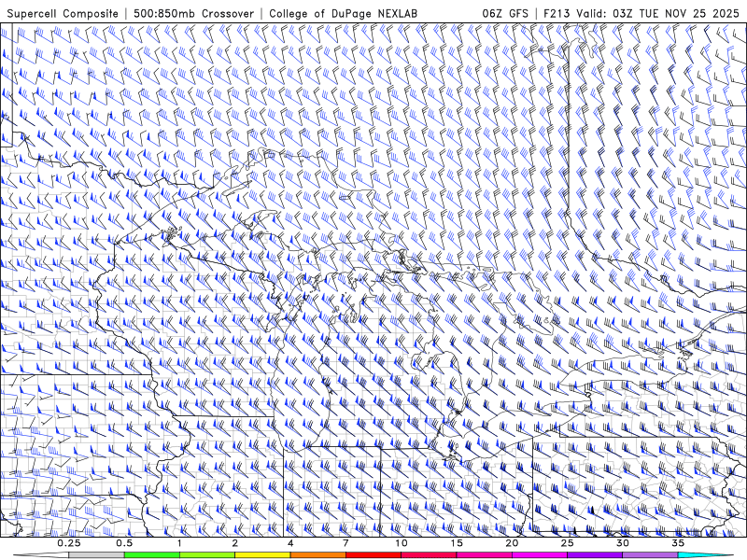Image resolution: width=747 pixels, height=560 pixels.
Task: Click the colorbar value label 4
Action: [290, 543]
